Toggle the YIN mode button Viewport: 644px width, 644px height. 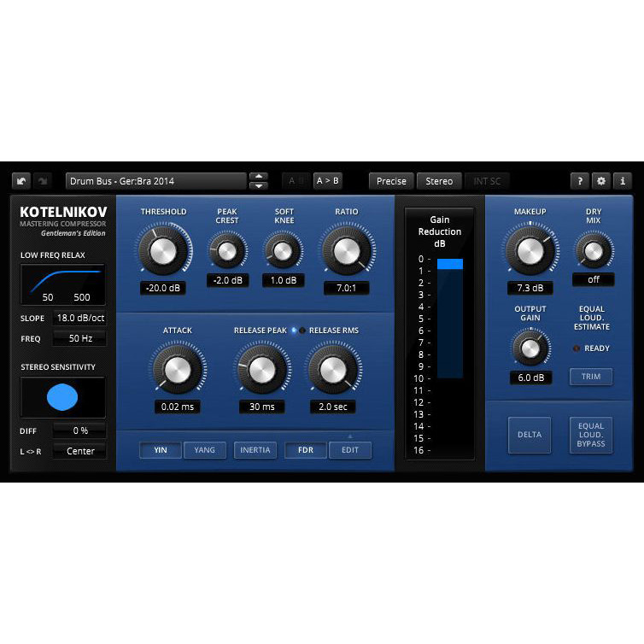coord(161,450)
